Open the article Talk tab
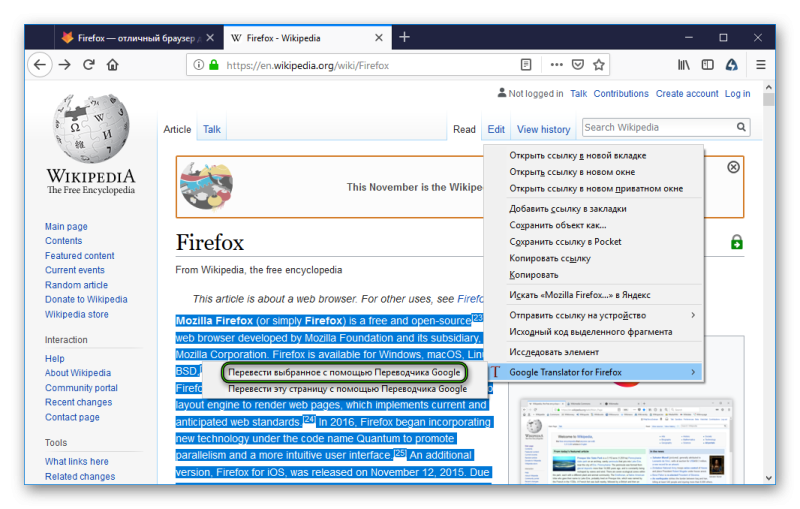This screenshot has width=800, height=509. pos(212,130)
